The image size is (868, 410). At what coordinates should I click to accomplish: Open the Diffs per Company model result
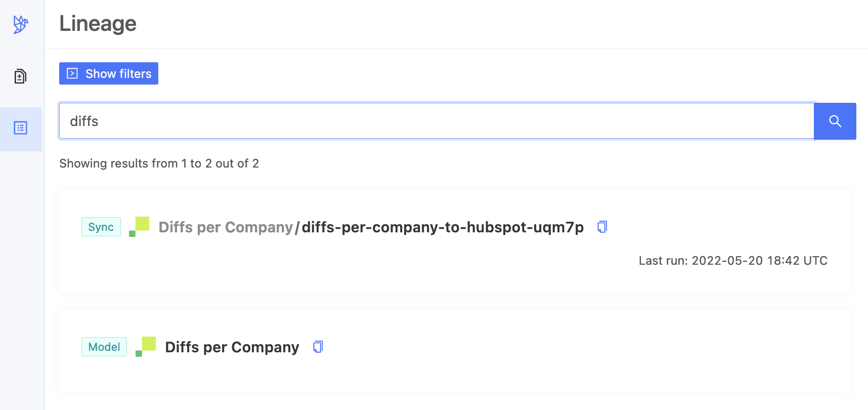click(x=232, y=347)
